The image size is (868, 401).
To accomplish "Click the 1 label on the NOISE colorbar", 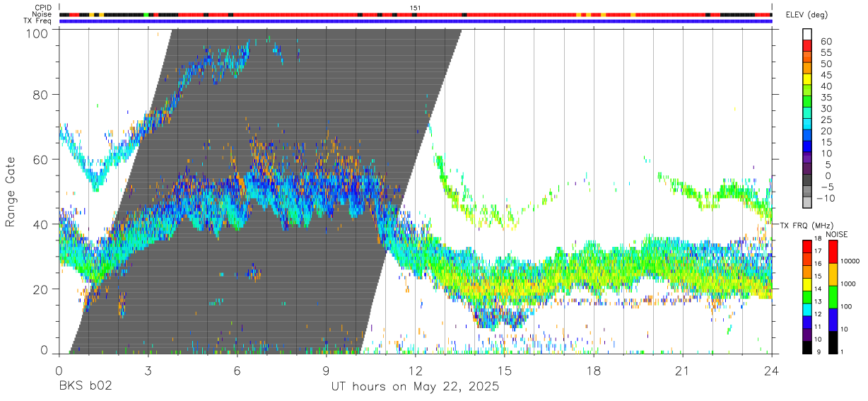I will tap(844, 351).
